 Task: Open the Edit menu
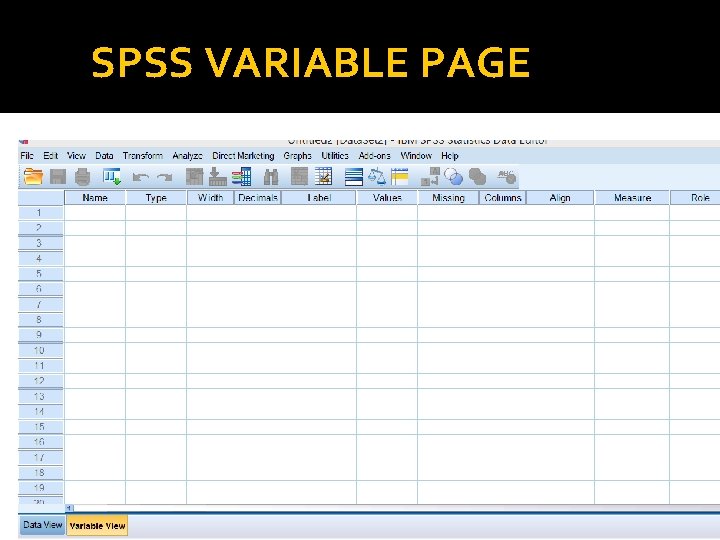point(51,156)
